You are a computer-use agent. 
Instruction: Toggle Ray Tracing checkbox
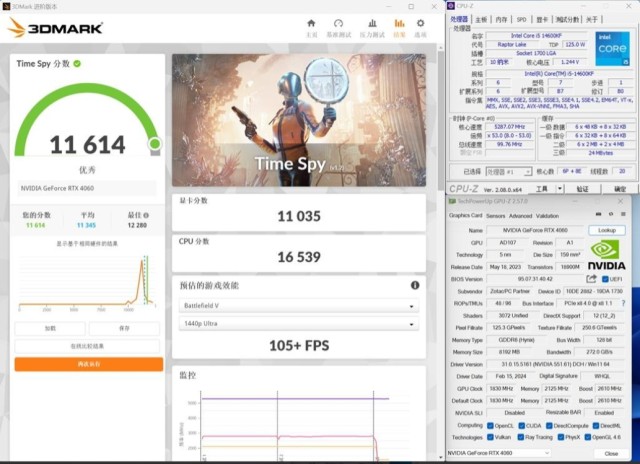pos(520,437)
